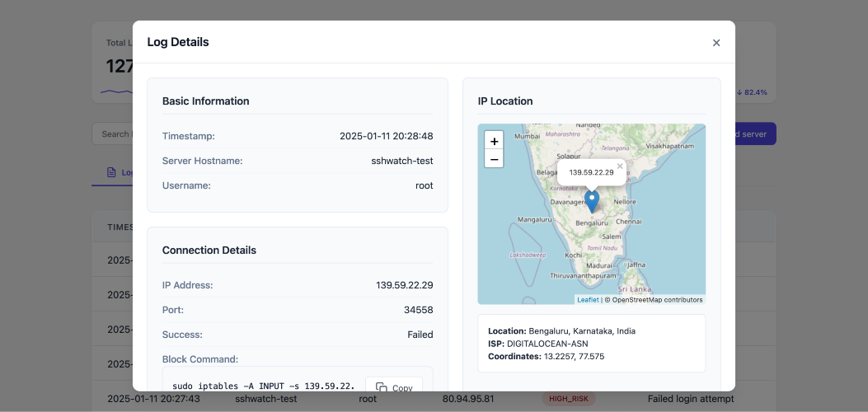Click the Chennai label on the map
Viewport: 868px width, 412px height.
pos(628,221)
